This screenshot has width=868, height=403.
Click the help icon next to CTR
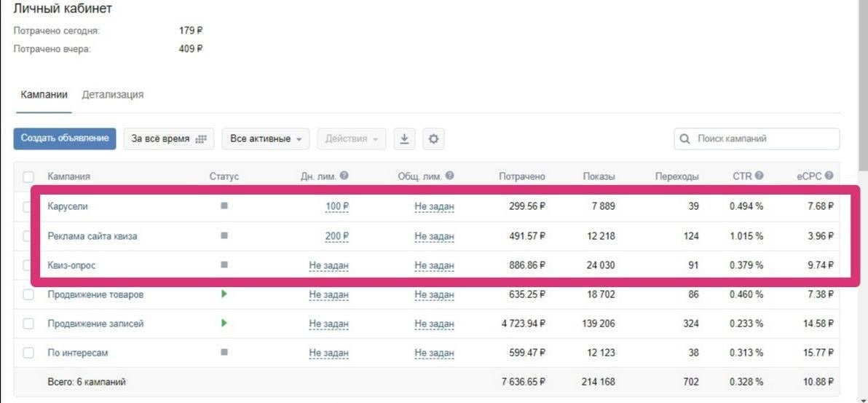click(759, 176)
